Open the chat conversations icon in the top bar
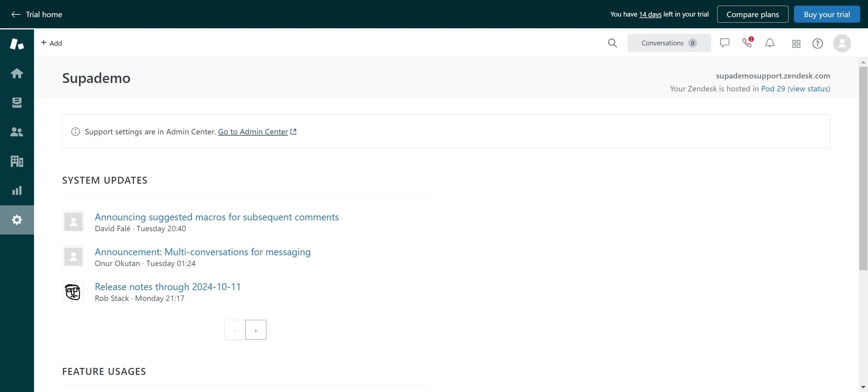The width and height of the screenshot is (868, 392). [x=724, y=43]
